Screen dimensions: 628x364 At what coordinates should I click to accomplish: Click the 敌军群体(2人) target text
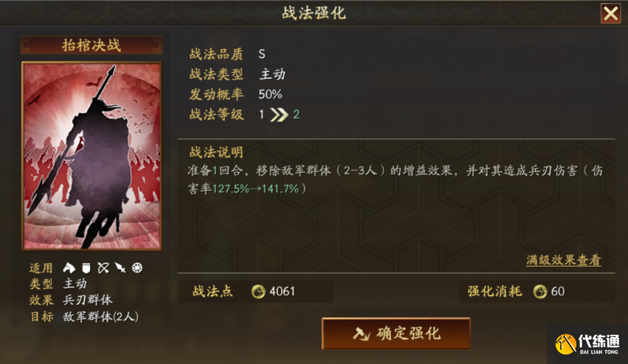(101, 317)
